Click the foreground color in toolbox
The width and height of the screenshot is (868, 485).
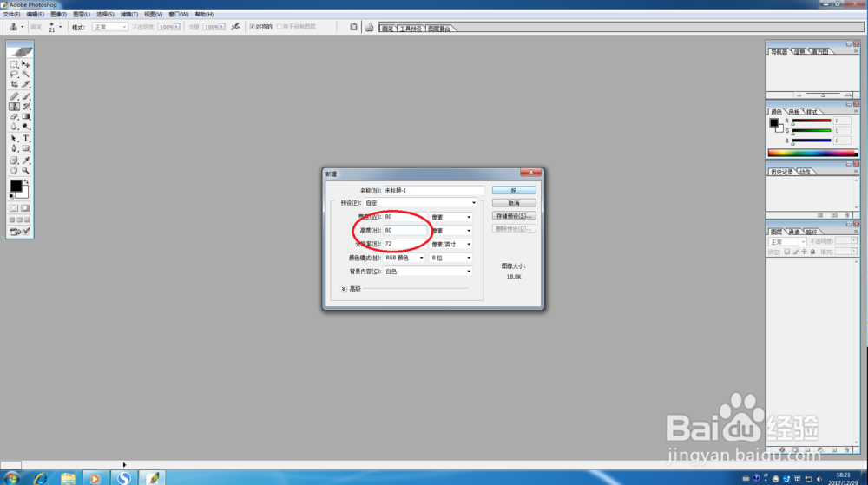(x=16, y=186)
